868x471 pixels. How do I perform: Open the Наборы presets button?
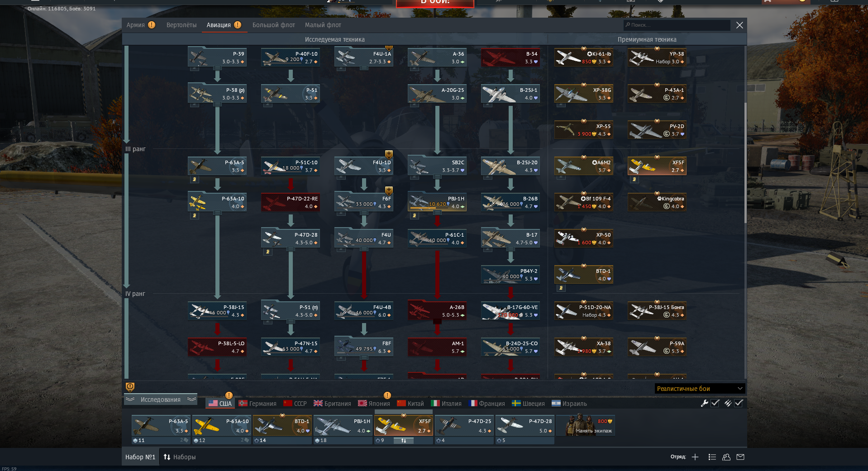coord(180,457)
